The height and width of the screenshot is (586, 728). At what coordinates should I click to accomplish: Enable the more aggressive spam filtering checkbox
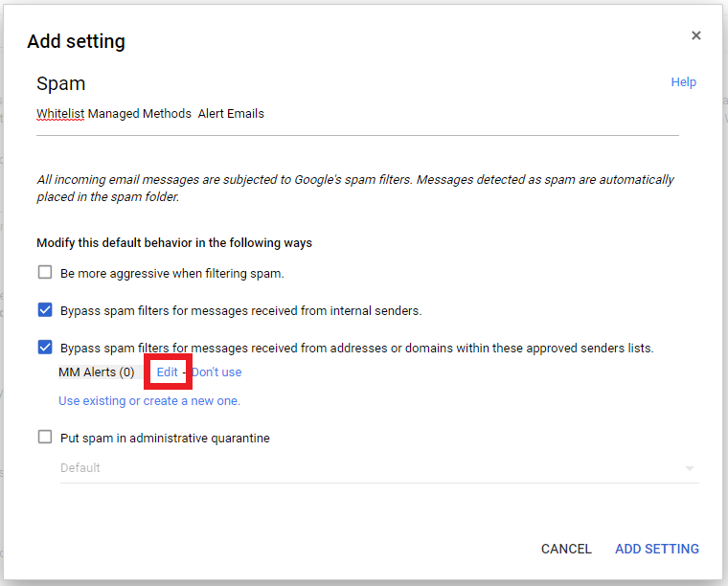45,272
